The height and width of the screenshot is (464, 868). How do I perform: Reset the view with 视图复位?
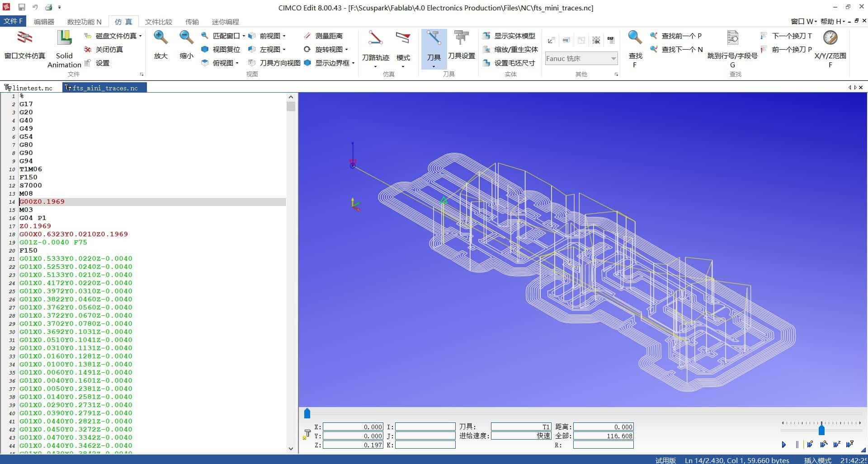[221, 49]
